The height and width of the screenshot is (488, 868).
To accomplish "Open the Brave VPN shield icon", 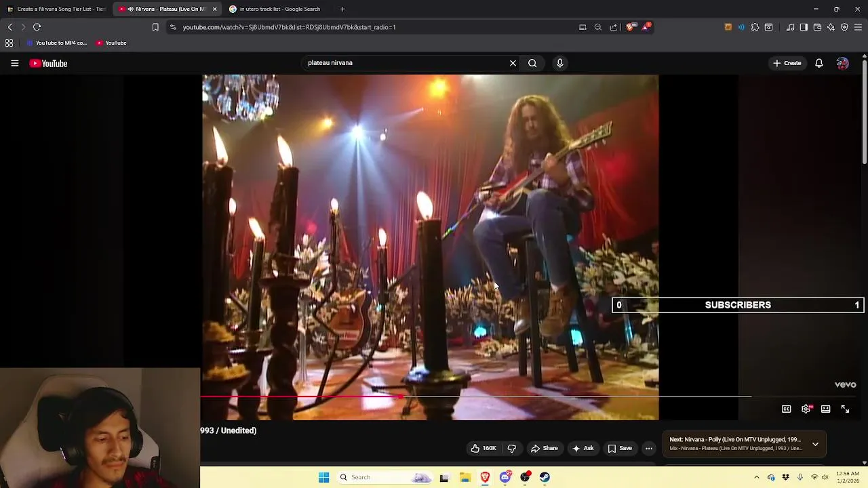I will coord(844,27).
